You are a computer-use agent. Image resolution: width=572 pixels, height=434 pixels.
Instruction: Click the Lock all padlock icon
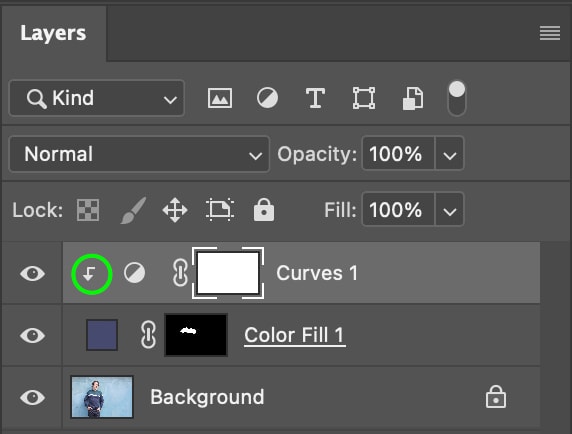(264, 210)
